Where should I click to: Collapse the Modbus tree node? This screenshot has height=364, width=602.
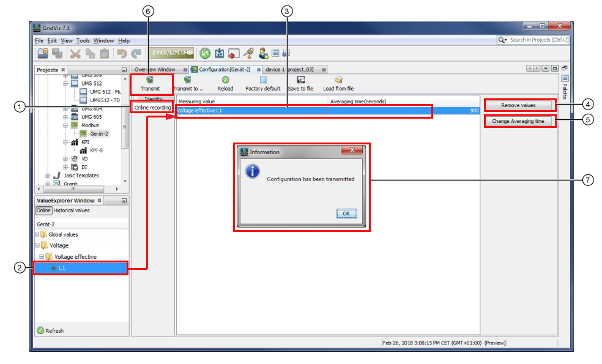click(65, 125)
